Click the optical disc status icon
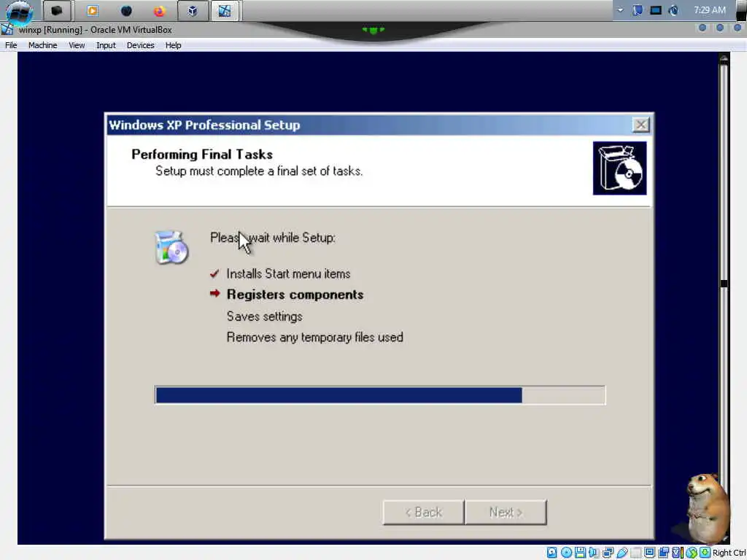This screenshot has width=747, height=560. pyautogui.click(x=566, y=553)
